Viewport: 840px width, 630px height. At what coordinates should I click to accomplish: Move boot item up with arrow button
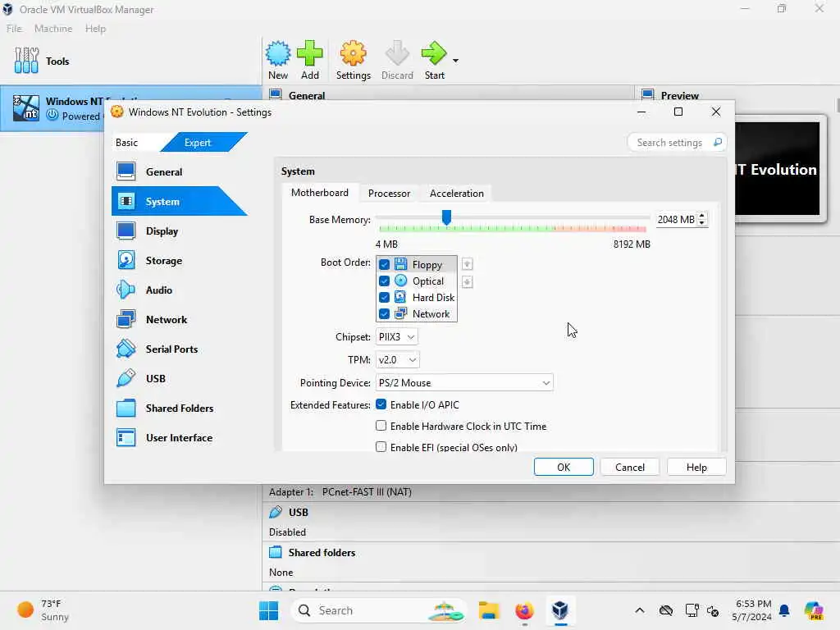pyautogui.click(x=467, y=264)
